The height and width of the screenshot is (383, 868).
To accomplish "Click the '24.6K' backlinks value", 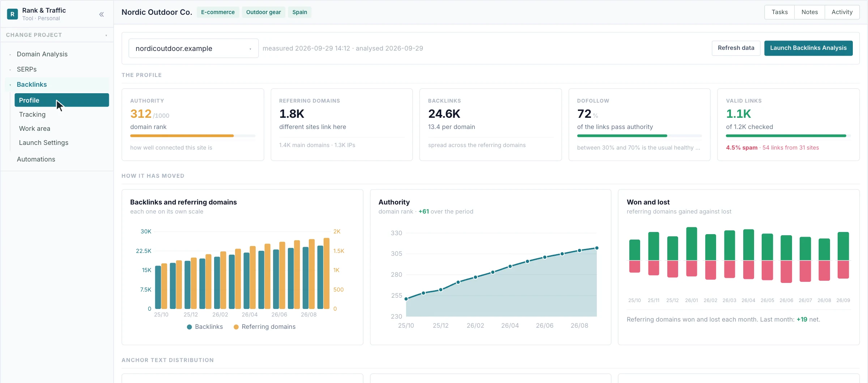I will 444,114.
